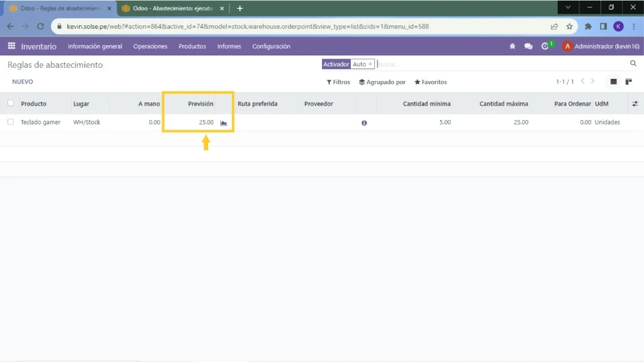Click the Inventario app title

(x=38, y=47)
